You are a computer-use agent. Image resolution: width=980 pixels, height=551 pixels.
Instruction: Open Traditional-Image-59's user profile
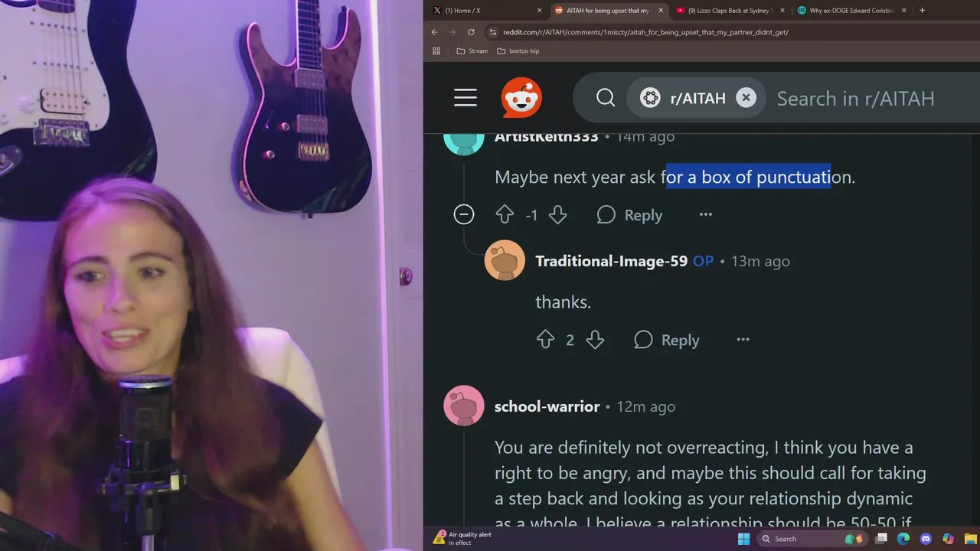[611, 261]
